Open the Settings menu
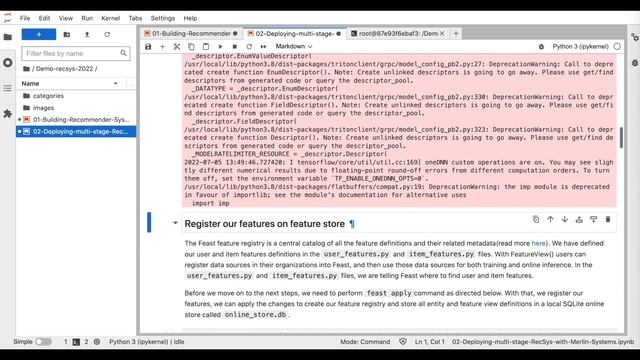 [162, 18]
